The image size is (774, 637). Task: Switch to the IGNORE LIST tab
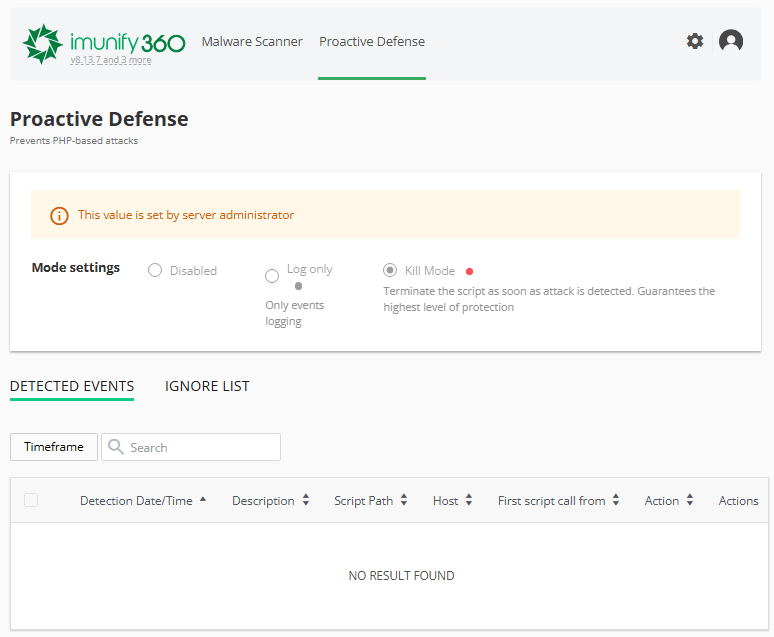click(207, 386)
